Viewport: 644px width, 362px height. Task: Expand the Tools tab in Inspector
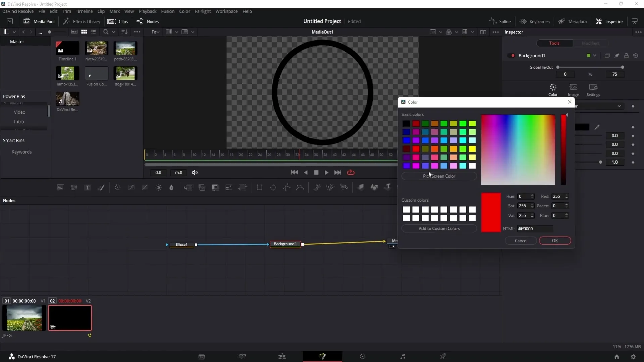(x=555, y=43)
